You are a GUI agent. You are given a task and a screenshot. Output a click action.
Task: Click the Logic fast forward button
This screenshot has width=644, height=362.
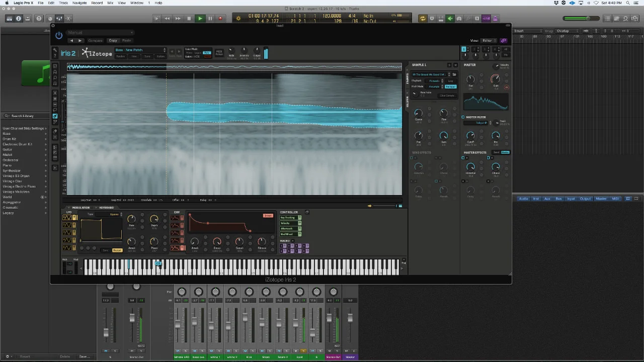178,19
